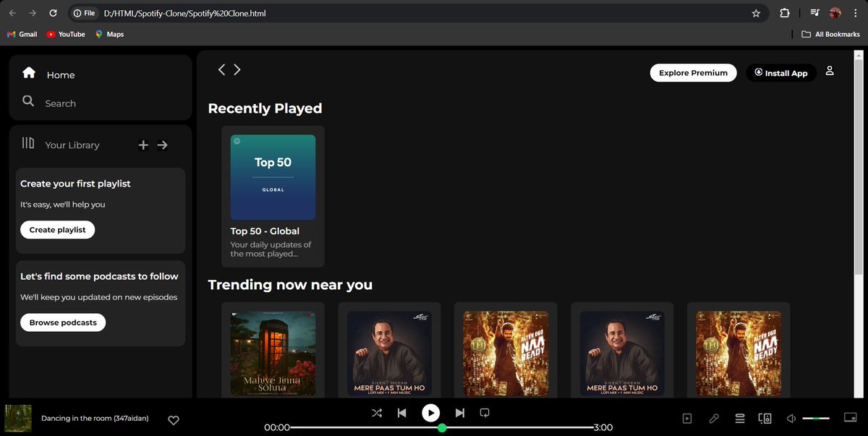Click the now playing album thumbnail
Viewport: 868px width, 436px height.
(18, 418)
